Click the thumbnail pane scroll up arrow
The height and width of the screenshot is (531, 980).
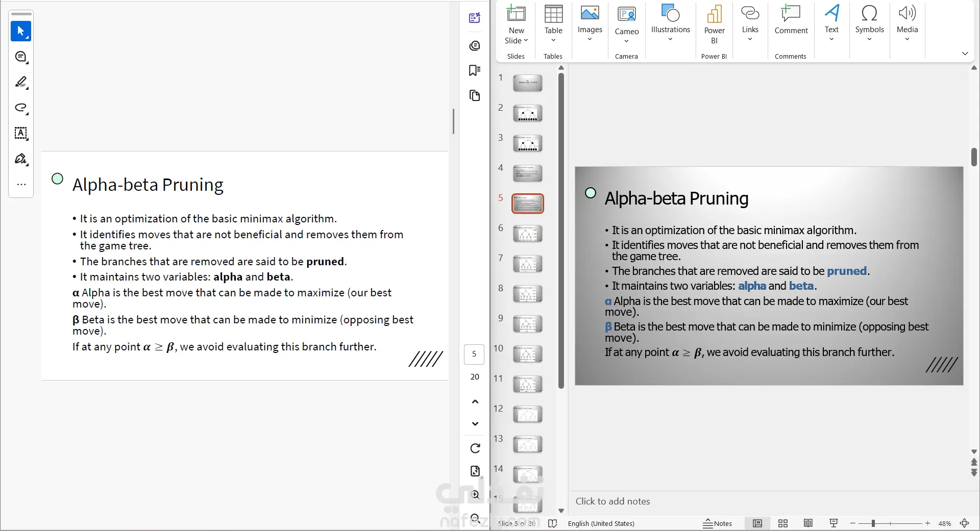pos(561,68)
